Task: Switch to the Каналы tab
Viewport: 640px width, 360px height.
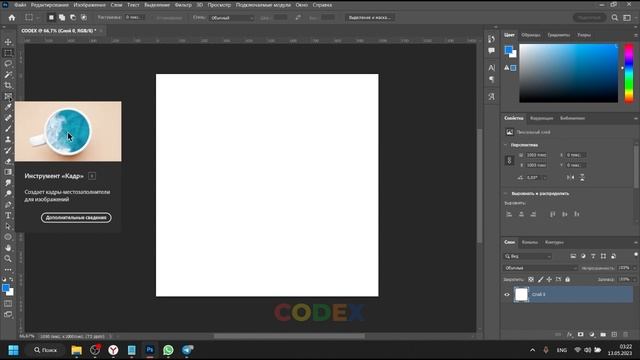Action: click(x=529, y=242)
